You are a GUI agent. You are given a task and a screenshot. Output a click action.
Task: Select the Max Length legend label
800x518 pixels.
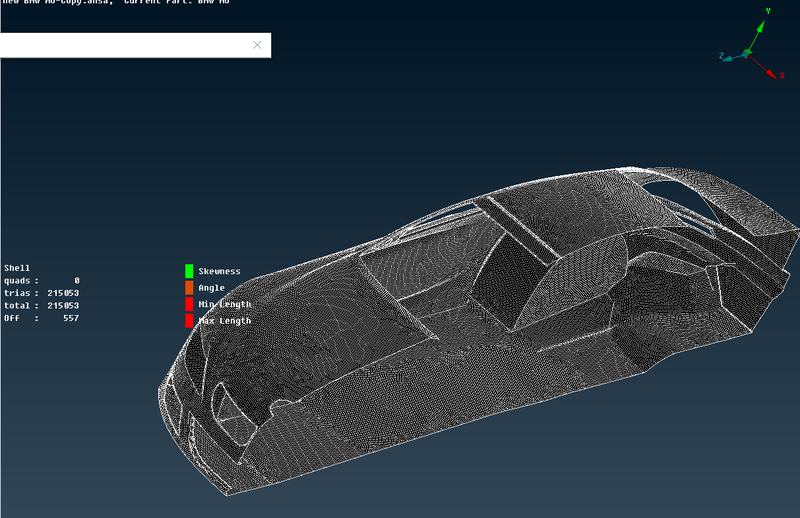pos(224,320)
